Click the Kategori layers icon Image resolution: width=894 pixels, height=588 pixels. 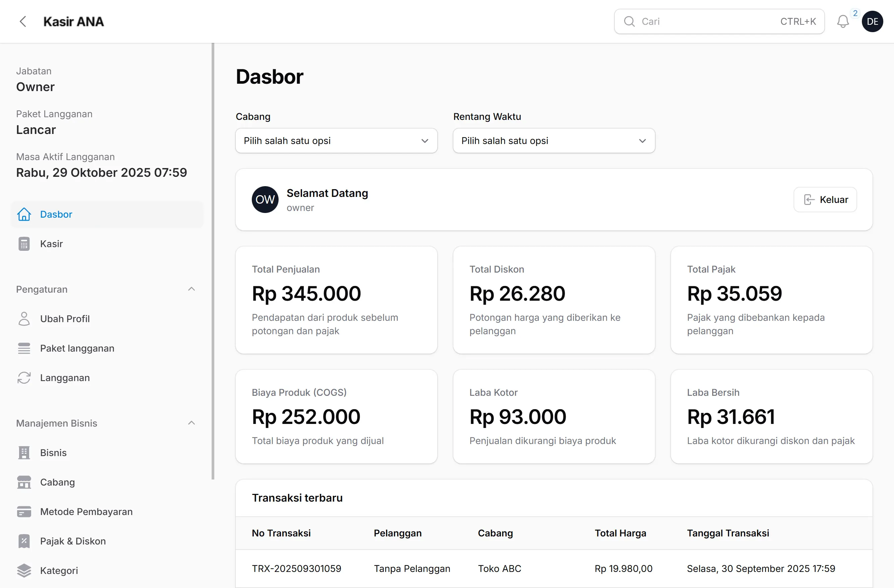(x=24, y=570)
